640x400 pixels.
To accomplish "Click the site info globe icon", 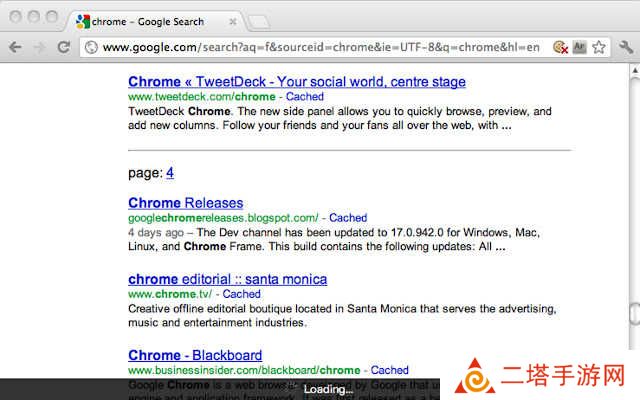I will coord(91,47).
